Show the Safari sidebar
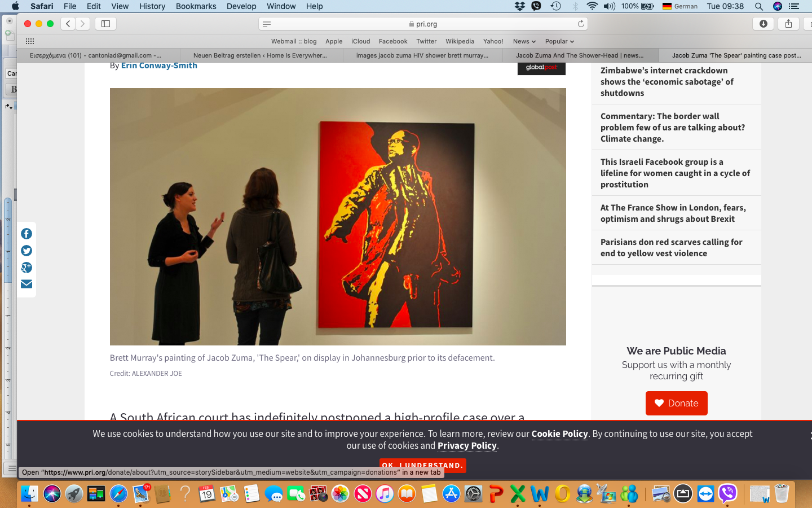Screen dimensions: 812x508 pos(105,24)
